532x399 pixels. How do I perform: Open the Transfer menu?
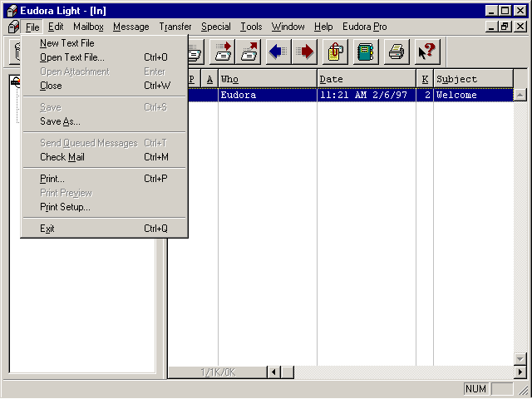pos(175,27)
